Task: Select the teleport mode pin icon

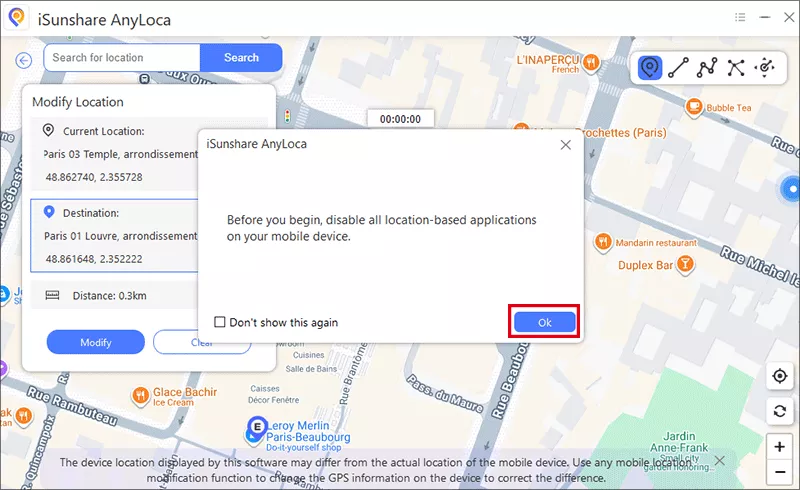Action: pyautogui.click(x=649, y=67)
